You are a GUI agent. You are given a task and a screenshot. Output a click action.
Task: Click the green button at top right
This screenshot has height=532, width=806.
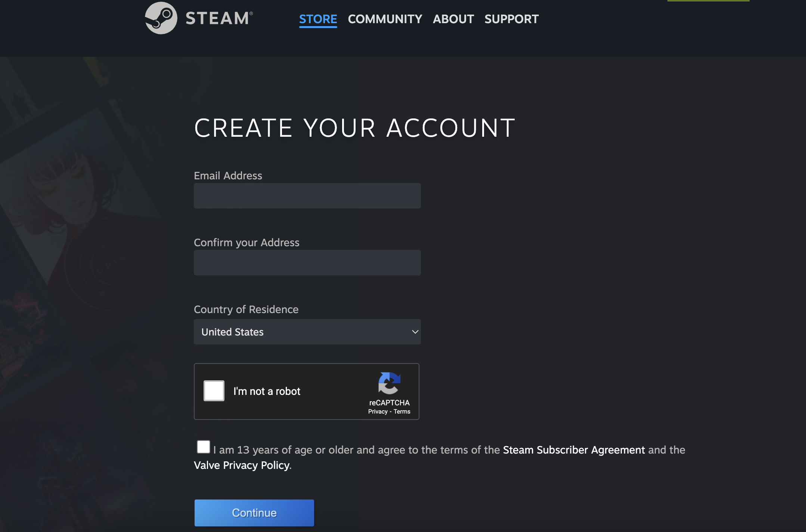click(x=709, y=1)
